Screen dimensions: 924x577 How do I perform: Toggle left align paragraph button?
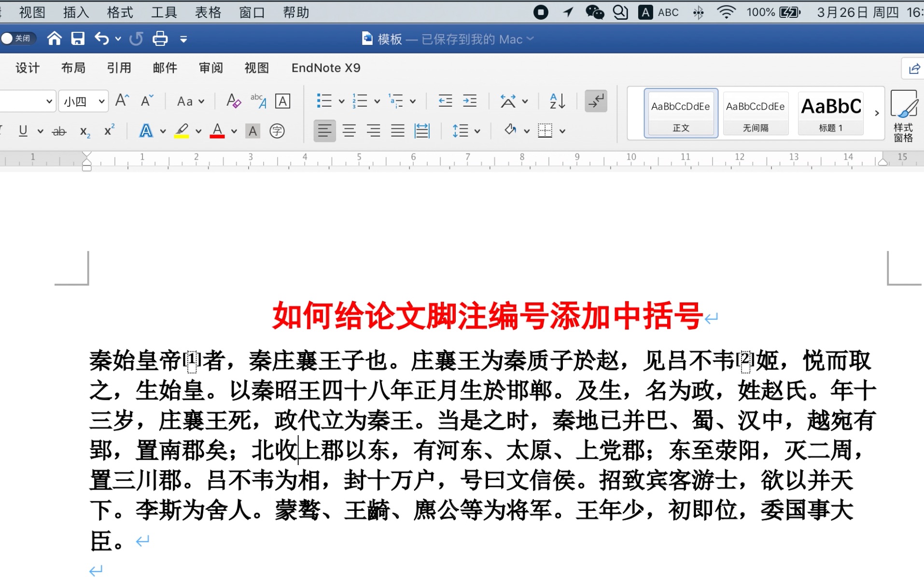tap(324, 131)
